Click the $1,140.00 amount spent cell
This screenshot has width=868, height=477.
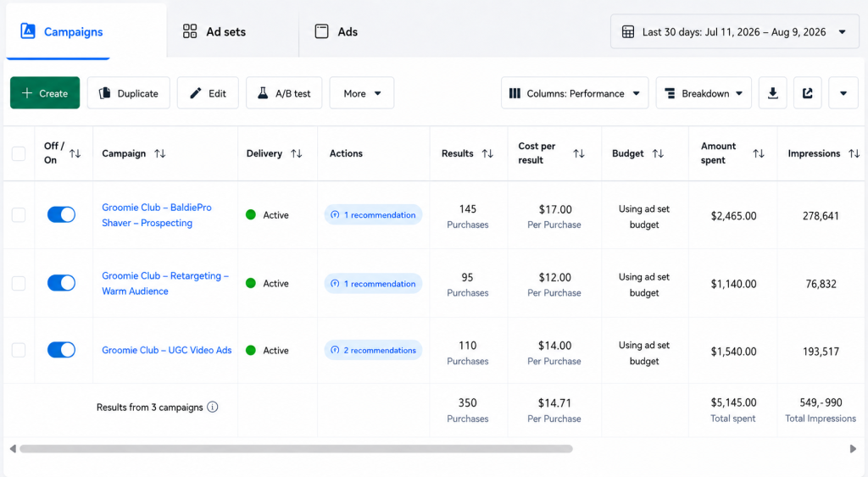(x=733, y=284)
